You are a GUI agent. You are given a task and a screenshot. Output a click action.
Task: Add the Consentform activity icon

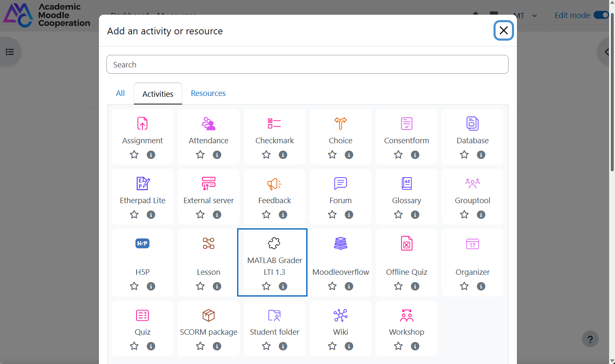pyautogui.click(x=406, y=124)
